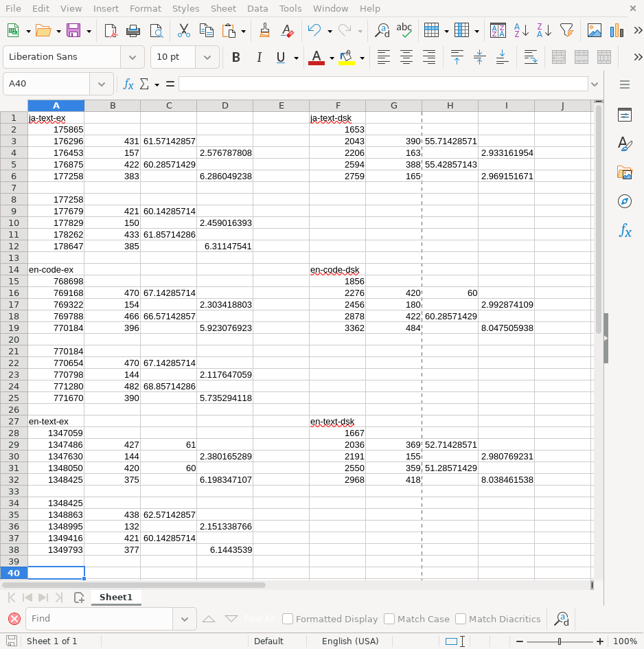Image resolution: width=644 pixels, height=649 pixels.
Task: Open sidebar Functions fx icon
Action: (625, 231)
